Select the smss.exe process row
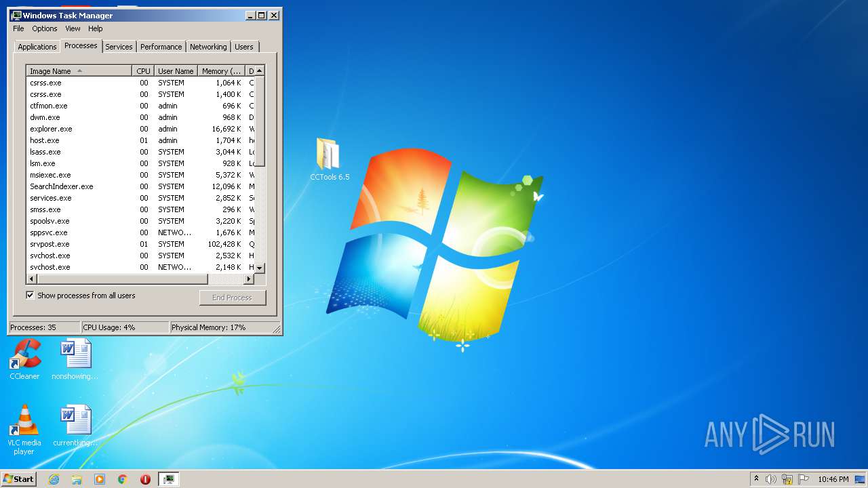The width and height of the screenshot is (868, 488). [x=140, y=209]
